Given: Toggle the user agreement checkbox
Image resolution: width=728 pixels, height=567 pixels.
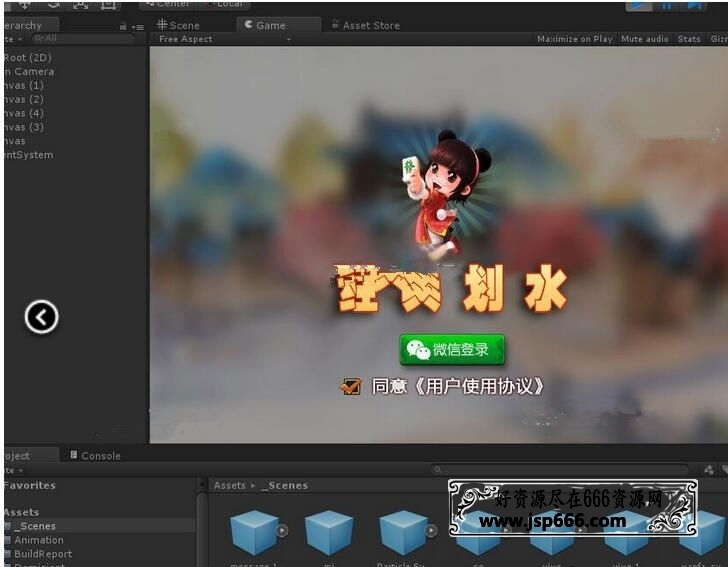Looking at the screenshot, I should (x=351, y=386).
